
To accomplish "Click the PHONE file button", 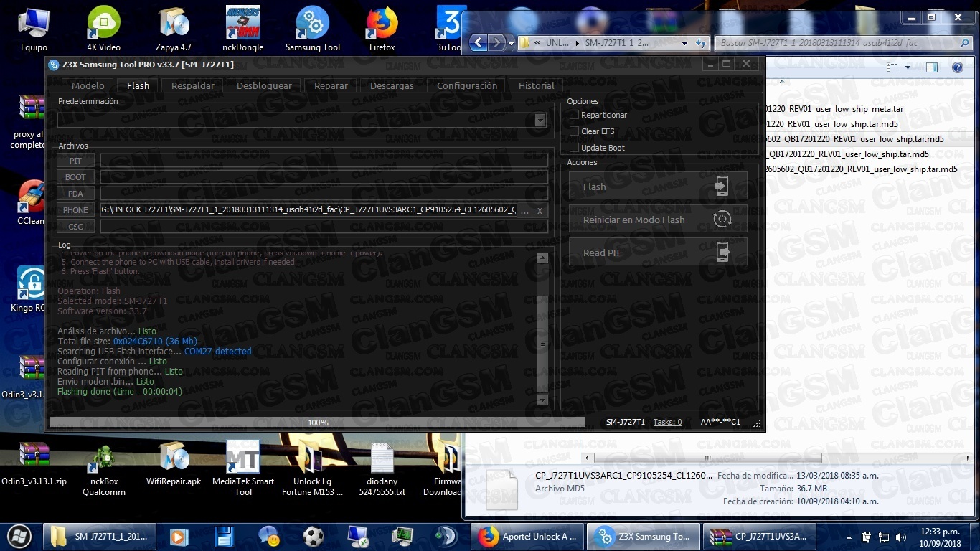I will pos(75,210).
